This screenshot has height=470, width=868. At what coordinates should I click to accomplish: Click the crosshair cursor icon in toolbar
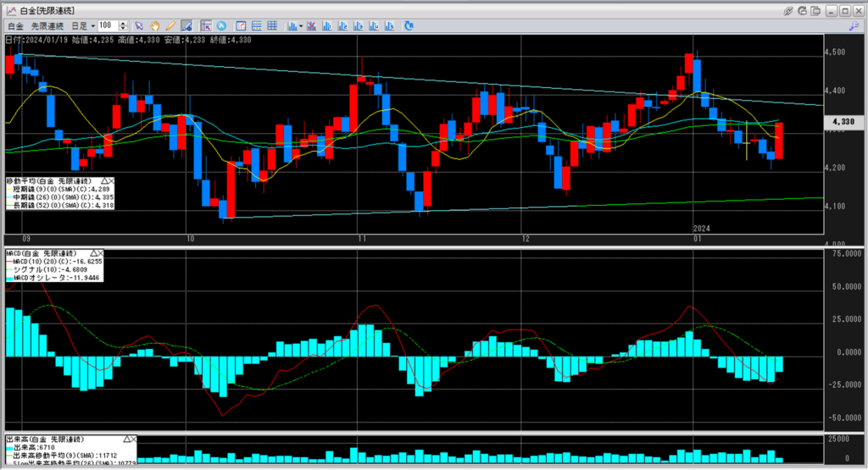(206, 26)
